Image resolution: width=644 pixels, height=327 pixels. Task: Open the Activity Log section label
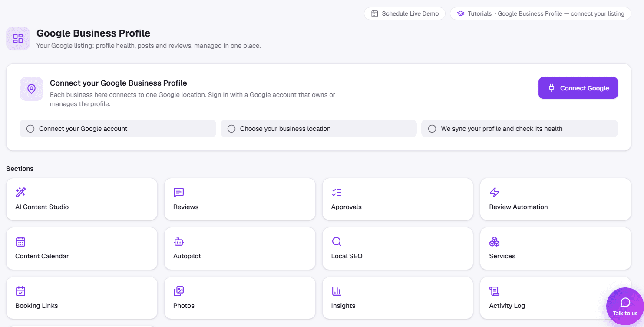[x=507, y=306]
